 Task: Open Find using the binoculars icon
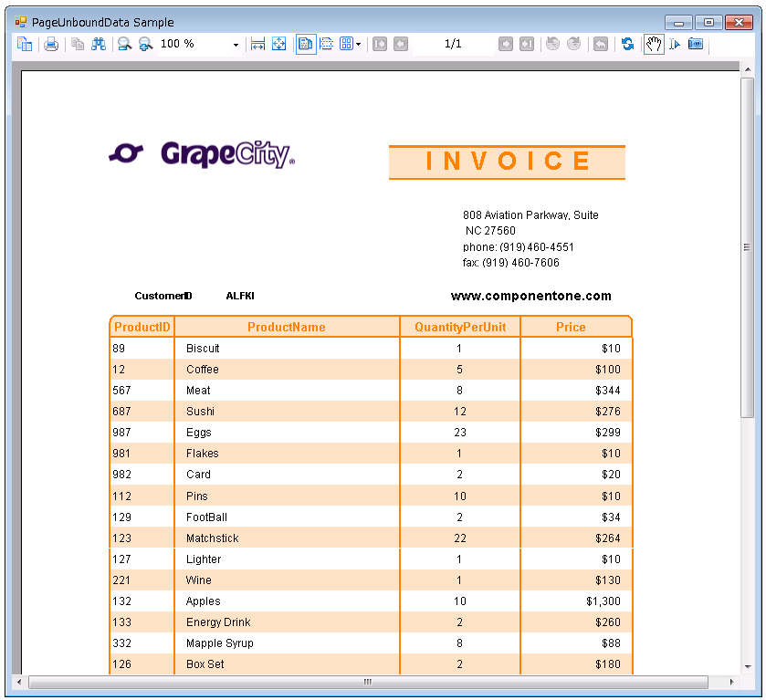coord(98,44)
